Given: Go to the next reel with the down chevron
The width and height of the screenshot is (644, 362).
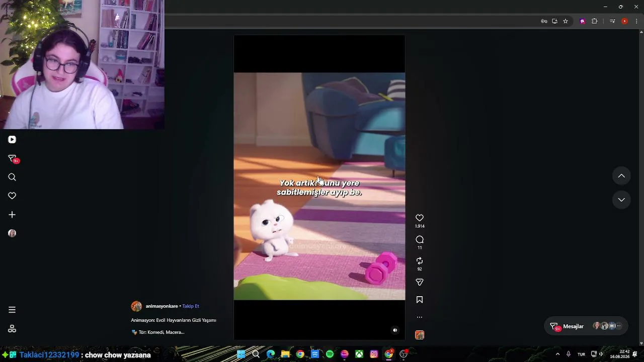Looking at the screenshot, I should pyautogui.click(x=621, y=200).
